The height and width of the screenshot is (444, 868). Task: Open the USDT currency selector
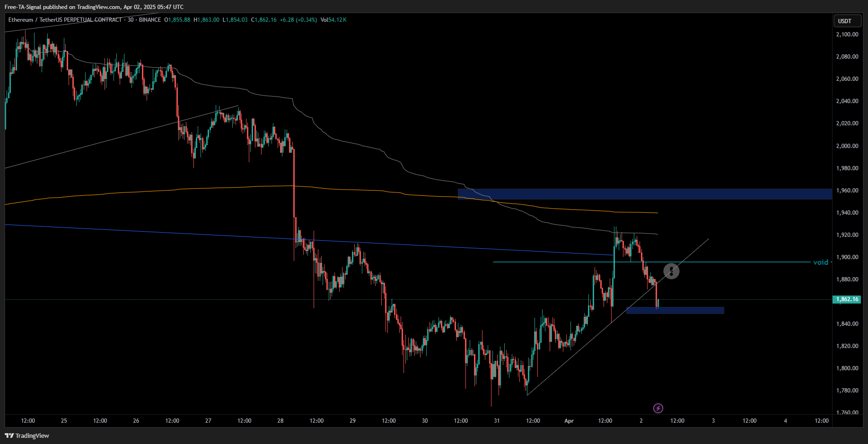847,21
